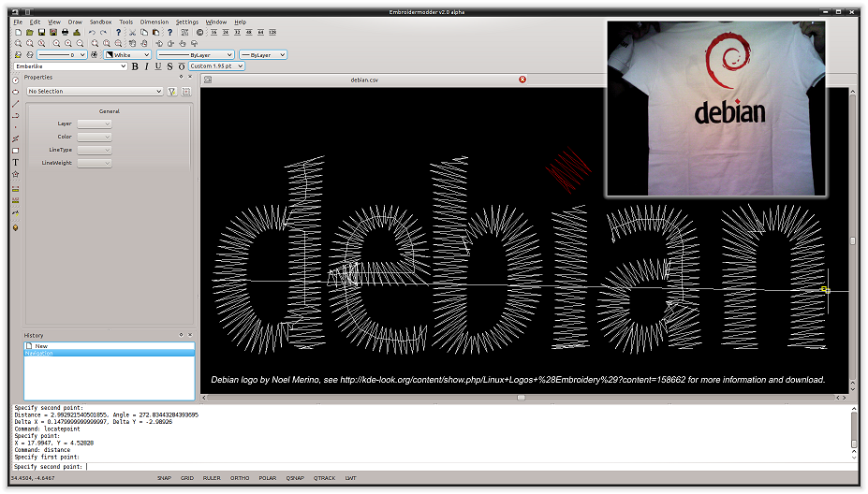868x494 pixels.
Task: Select the Text tool
Action: click(16, 162)
